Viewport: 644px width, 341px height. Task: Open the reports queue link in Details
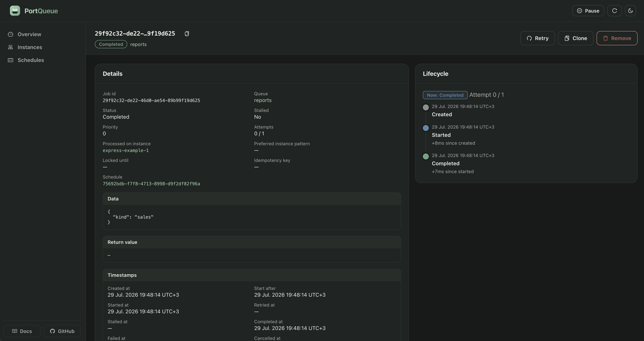(x=263, y=100)
